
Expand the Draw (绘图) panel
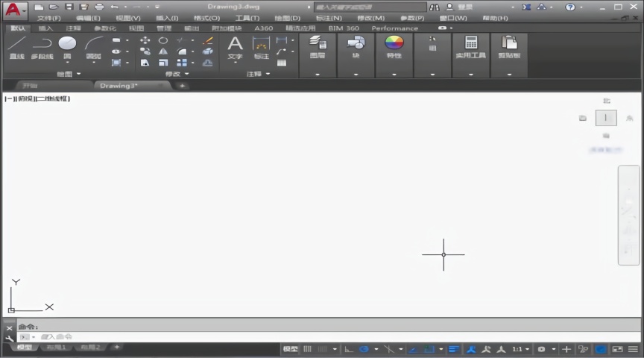69,74
